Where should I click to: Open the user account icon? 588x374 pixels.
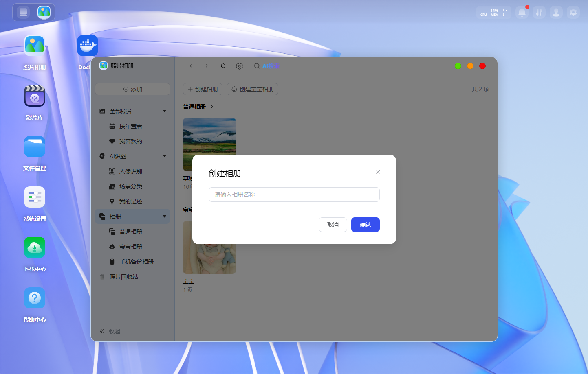(x=556, y=13)
